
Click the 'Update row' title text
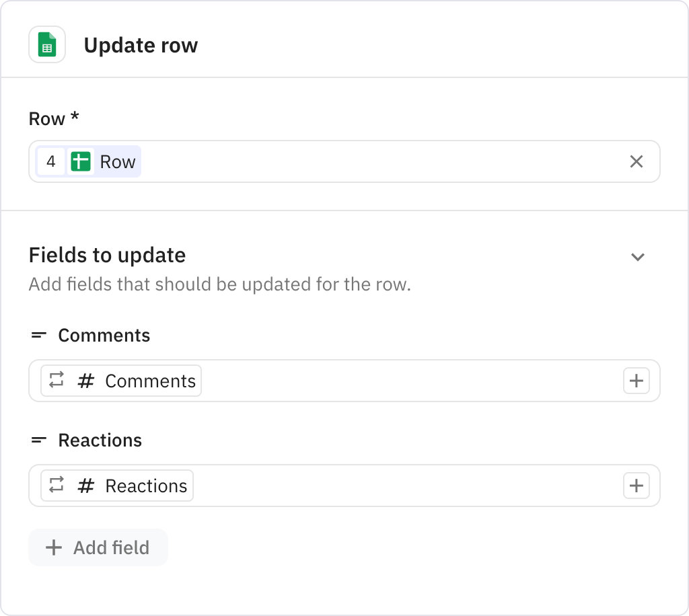pyautogui.click(x=141, y=45)
